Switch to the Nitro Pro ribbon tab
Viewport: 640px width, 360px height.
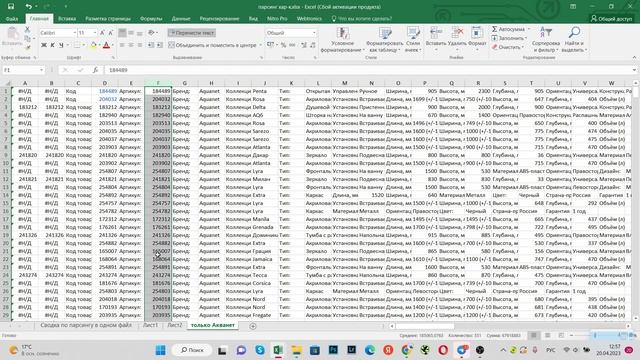[x=277, y=19]
